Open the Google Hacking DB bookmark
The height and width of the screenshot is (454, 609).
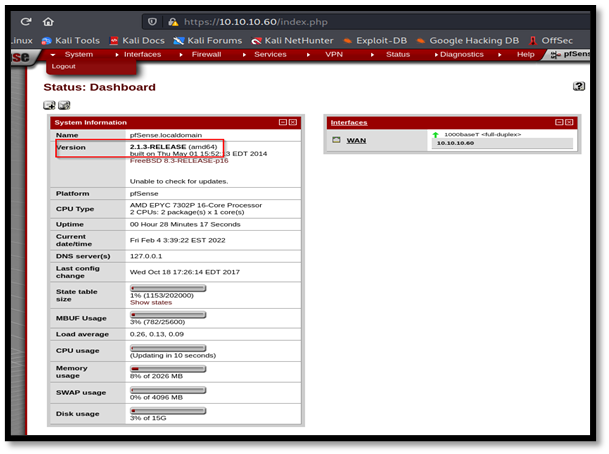tap(468, 40)
